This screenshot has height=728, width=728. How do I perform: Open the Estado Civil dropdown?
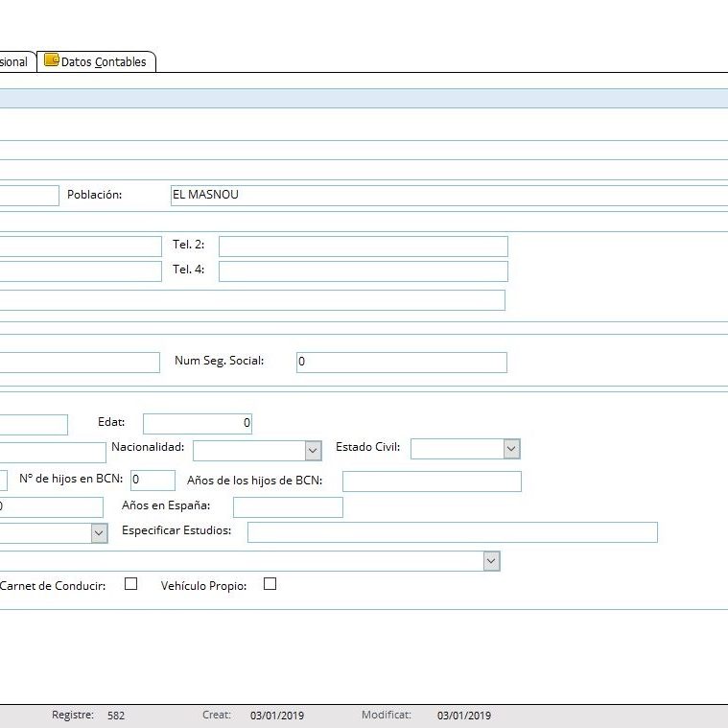511,449
